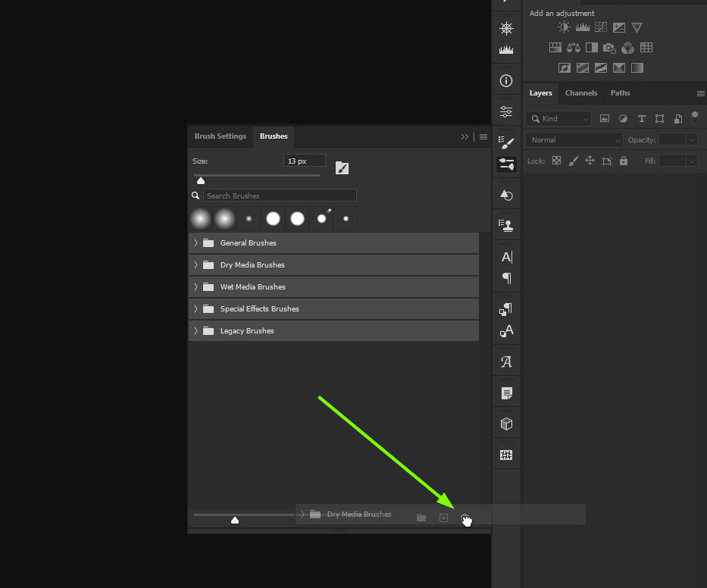The width and height of the screenshot is (707, 588).
Task: Create a new brush with the plus icon
Action: pyautogui.click(x=443, y=518)
